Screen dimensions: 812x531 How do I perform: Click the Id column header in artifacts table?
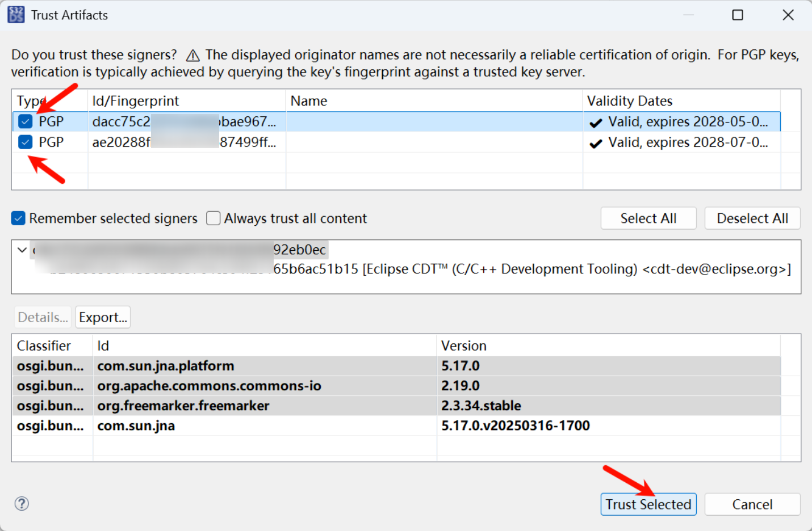tap(265, 346)
